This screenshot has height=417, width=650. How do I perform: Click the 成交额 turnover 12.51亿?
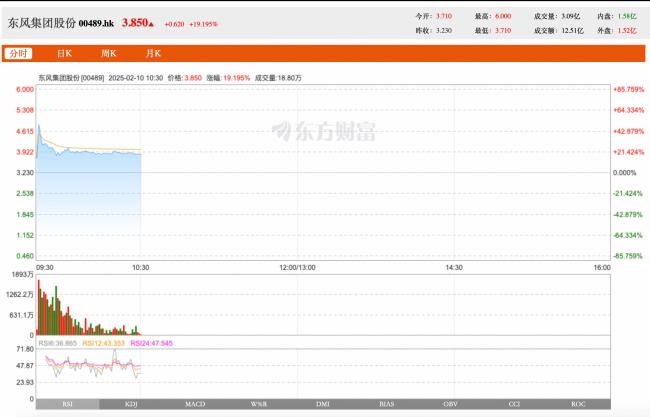pos(572,31)
